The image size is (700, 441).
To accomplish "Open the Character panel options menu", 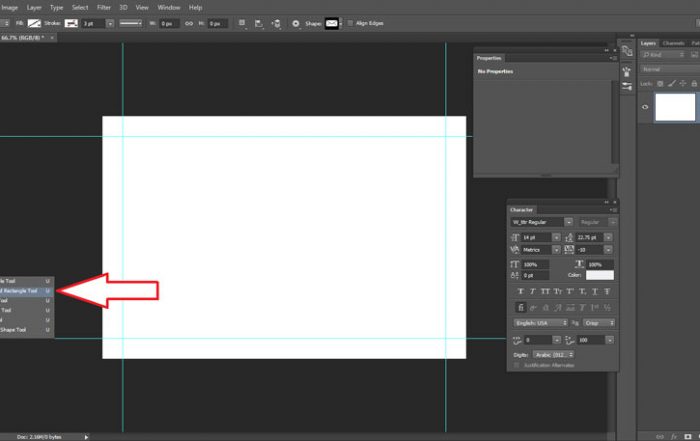I will click(613, 210).
